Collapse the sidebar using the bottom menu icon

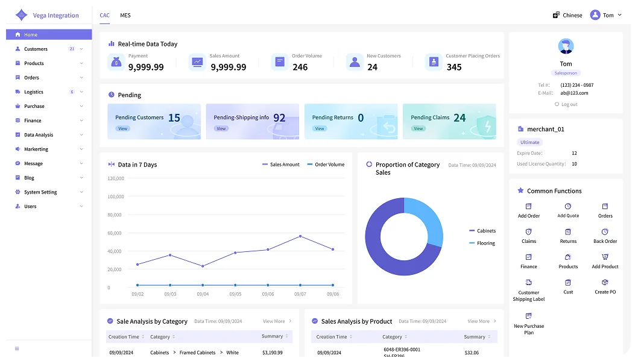coord(17,348)
